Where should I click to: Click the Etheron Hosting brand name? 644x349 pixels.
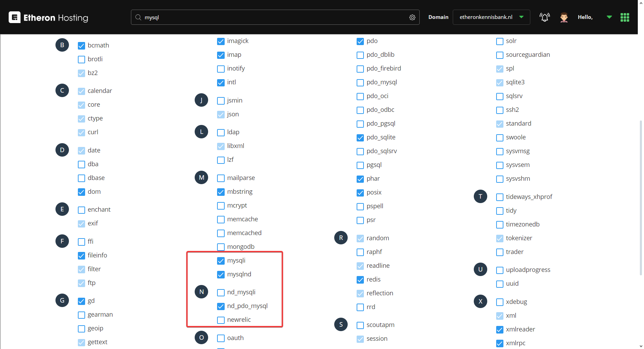tap(56, 18)
